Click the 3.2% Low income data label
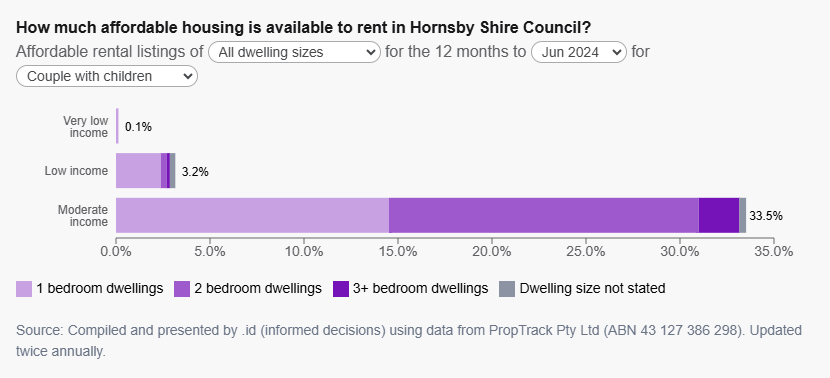 click(x=195, y=172)
